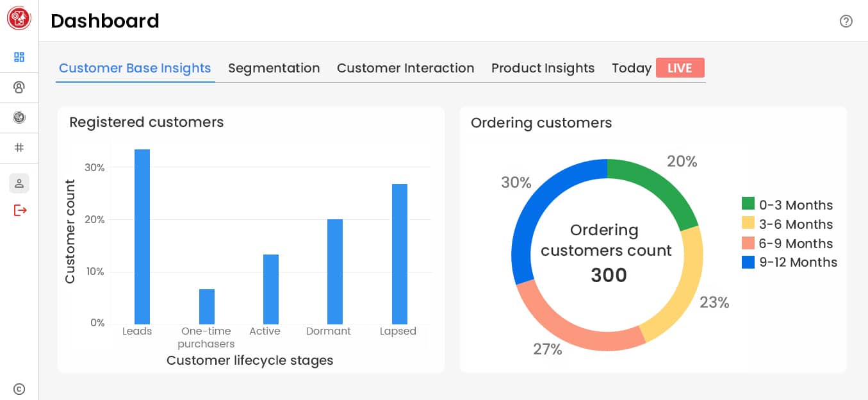Click the red app logo in sidebar
The height and width of the screenshot is (400, 868).
point(19,19)
